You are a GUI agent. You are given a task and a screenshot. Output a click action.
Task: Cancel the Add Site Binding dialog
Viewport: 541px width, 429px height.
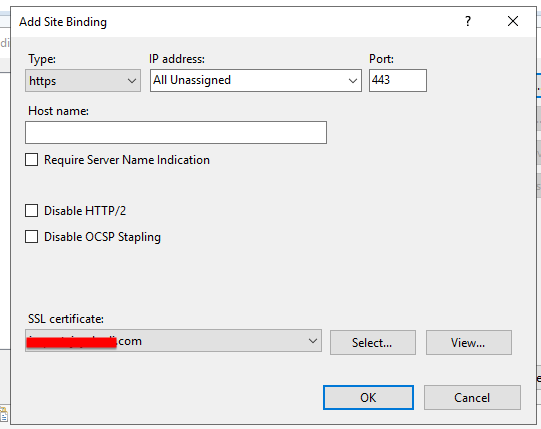472,398
